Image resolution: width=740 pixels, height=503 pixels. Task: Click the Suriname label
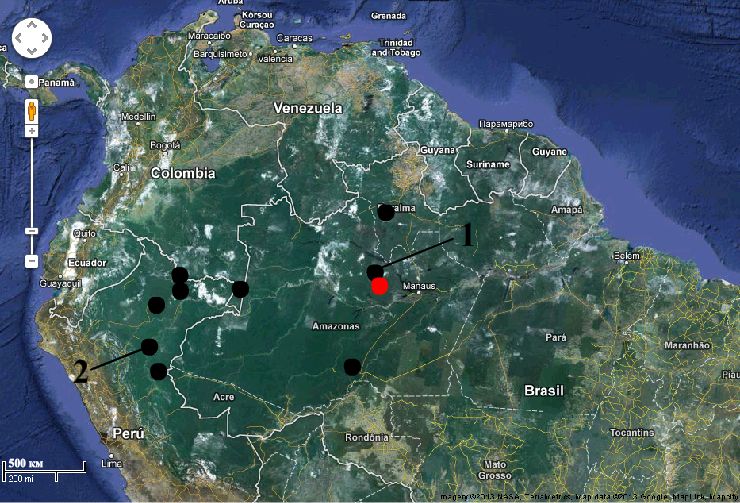[x=488, y=164]
